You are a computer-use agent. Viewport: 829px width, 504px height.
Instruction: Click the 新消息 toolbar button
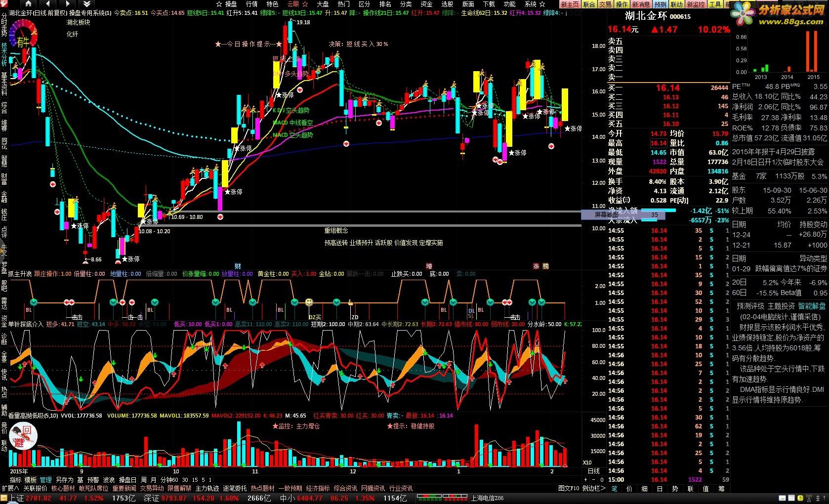[641, 4]
